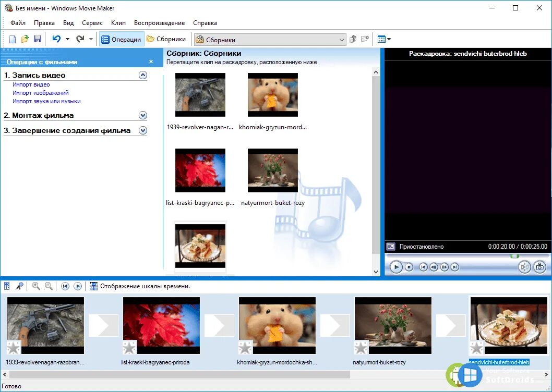Click the collection pane scroll up arrow
The width and height of the screenshot is (552, 392).
pyautogui.click(x=376, y=72)
